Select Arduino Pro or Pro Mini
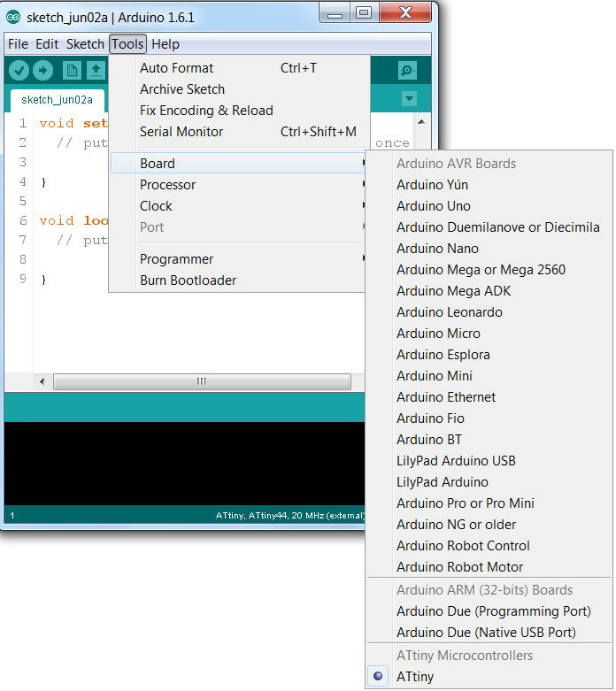The height and width of the screenshot is (691, 616). 489,503
